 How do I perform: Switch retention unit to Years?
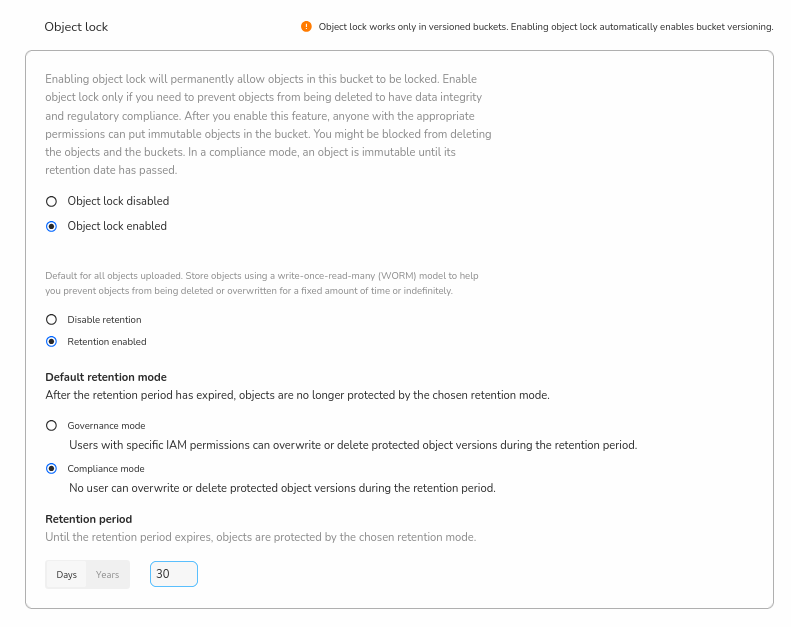[107, 574]
